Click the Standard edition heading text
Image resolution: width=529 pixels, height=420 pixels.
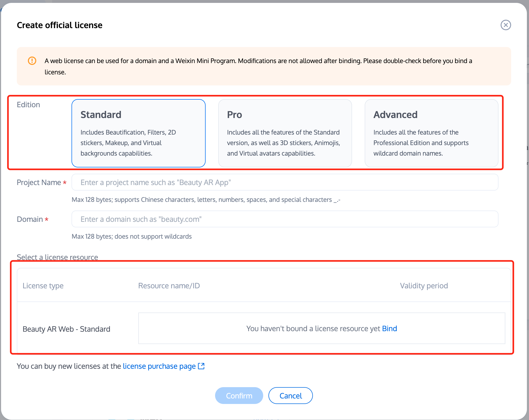tap(101, 115)
